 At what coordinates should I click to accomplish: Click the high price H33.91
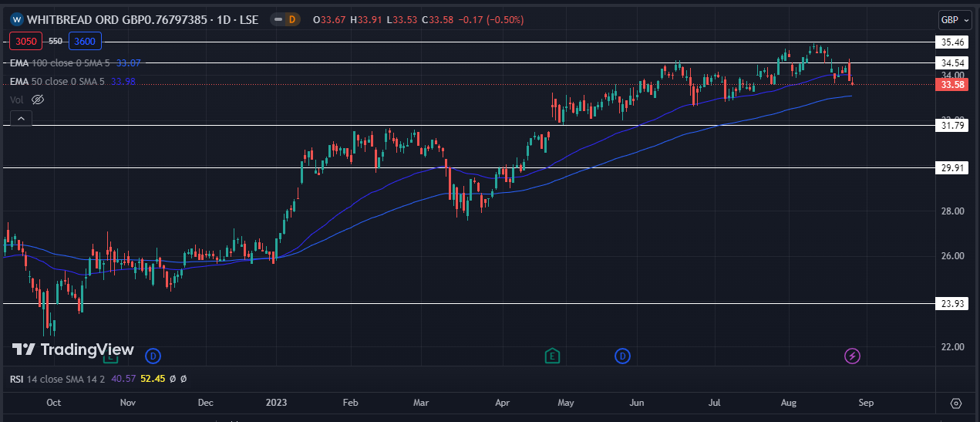(367, 19)
